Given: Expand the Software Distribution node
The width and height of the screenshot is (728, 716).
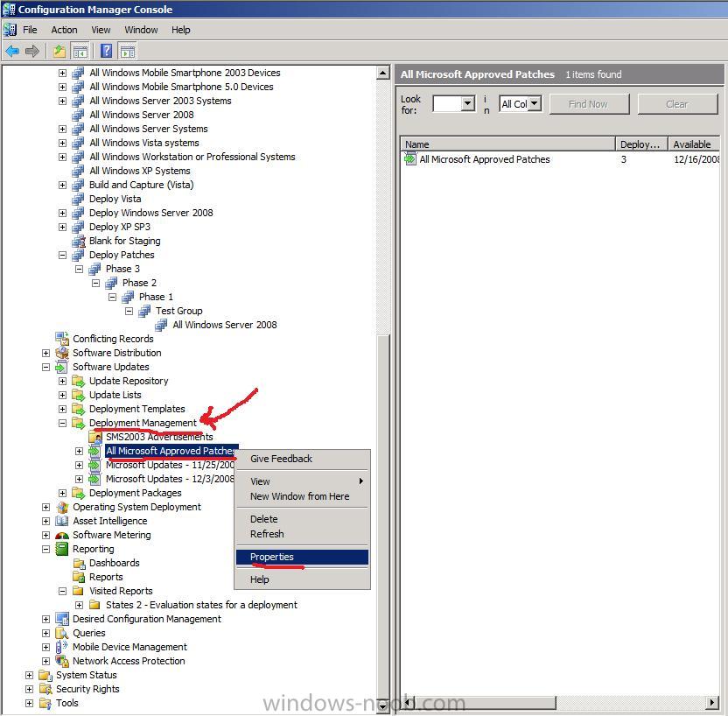Looking at the screenshot, I should coord(45,353).
